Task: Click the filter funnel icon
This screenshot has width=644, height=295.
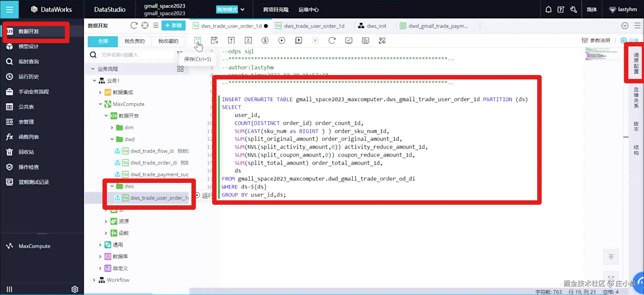Action: (x=180, y=54)
